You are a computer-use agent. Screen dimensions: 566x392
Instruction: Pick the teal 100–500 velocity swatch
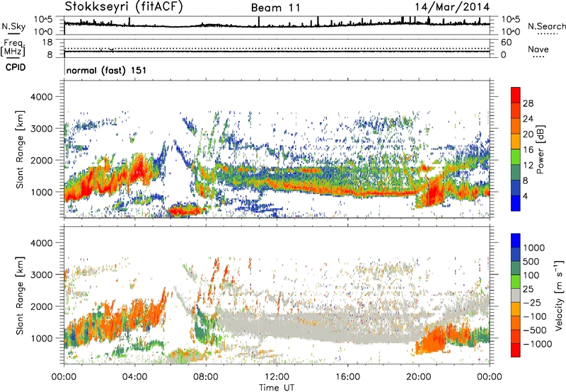(x=516, y=268)
